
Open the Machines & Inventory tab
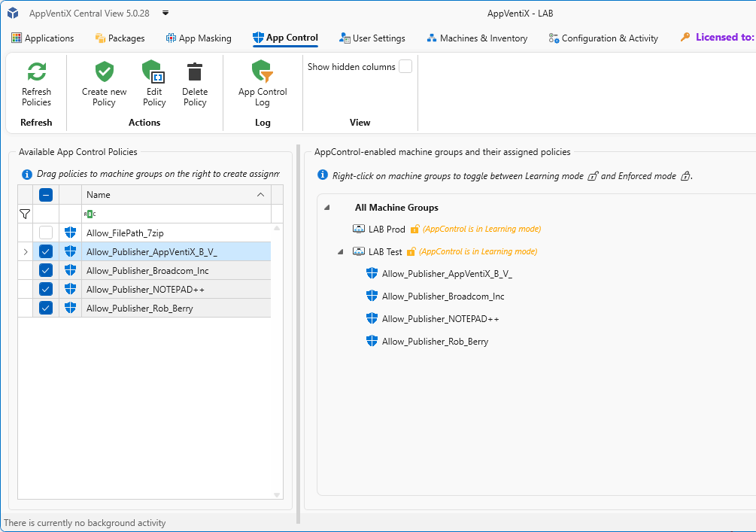[x=477, y=38]
